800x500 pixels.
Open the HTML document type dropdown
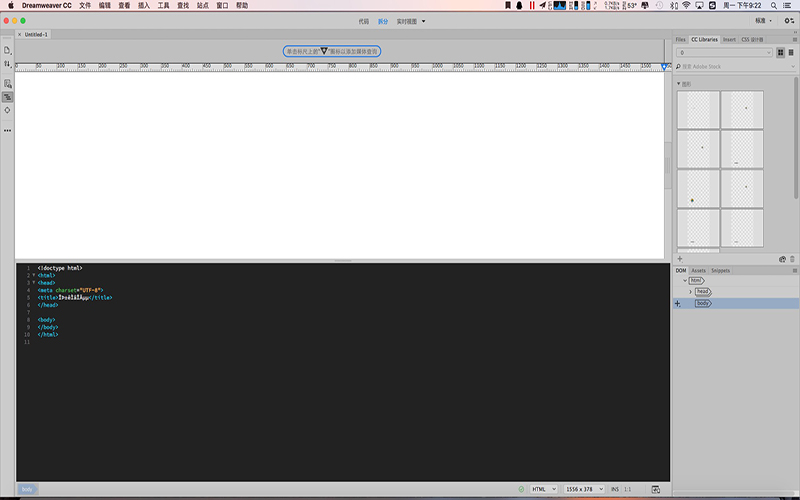(x=543, y=489)
